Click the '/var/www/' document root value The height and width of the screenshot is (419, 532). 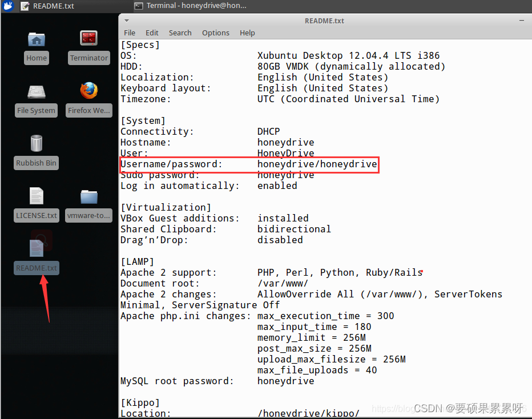[283, 284]
